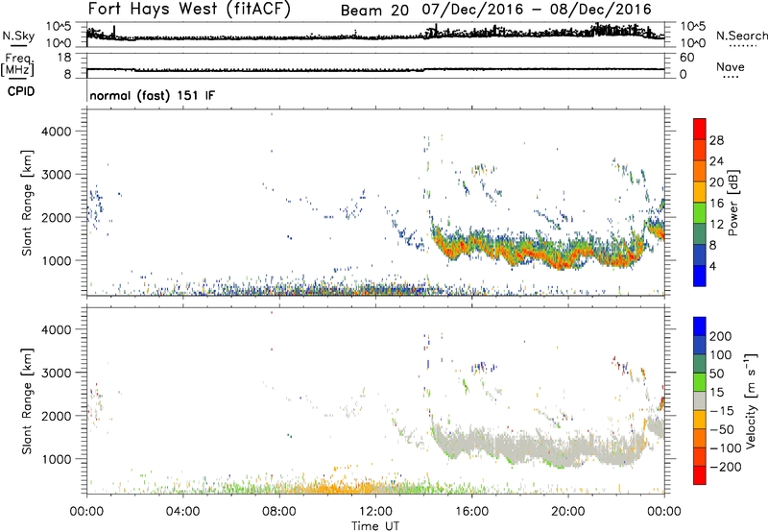Click the "4000" tick in the power panel
768x532 pixels.
[57, 132]
